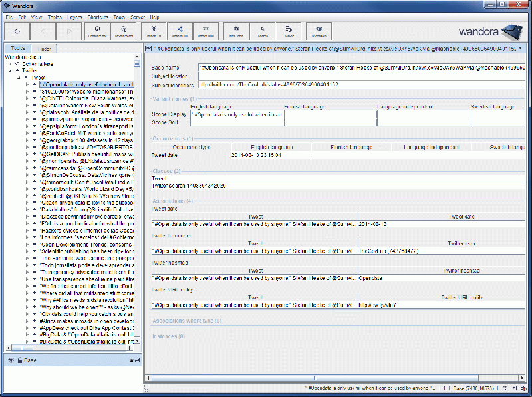Click the Save project toolbar icon
Viewport: 532px width, 397px height.
(124, 31)
